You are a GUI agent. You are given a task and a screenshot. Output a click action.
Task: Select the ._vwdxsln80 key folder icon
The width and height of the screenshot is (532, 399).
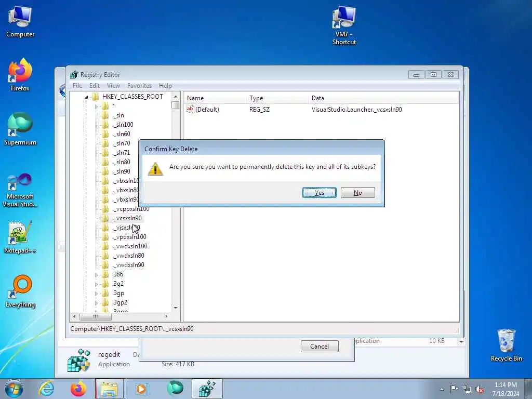point(105,256)
